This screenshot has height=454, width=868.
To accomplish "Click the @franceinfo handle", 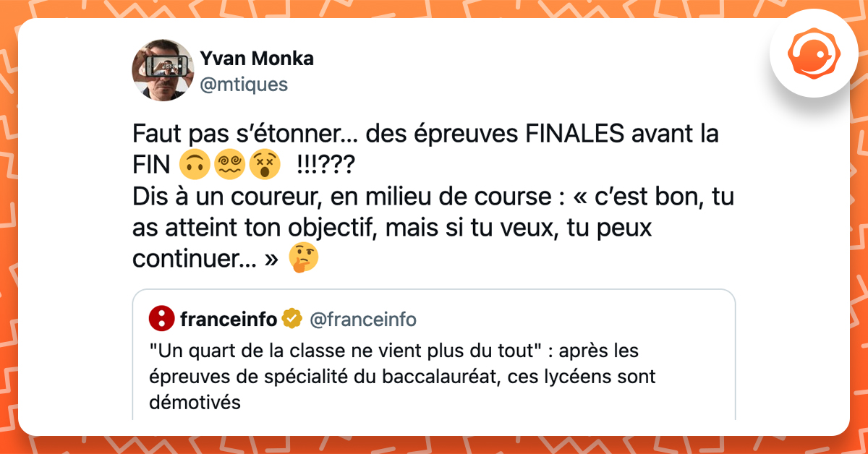I will point(362,318).
